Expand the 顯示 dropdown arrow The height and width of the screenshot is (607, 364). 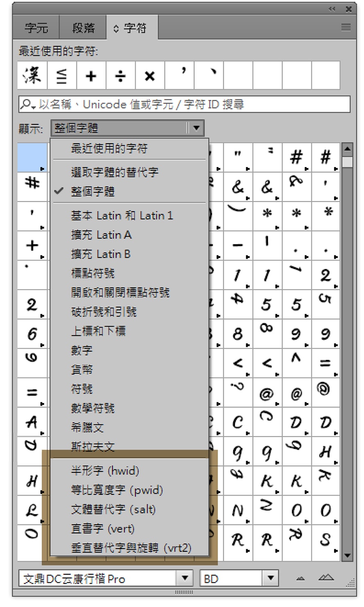(x=196, y=128)
